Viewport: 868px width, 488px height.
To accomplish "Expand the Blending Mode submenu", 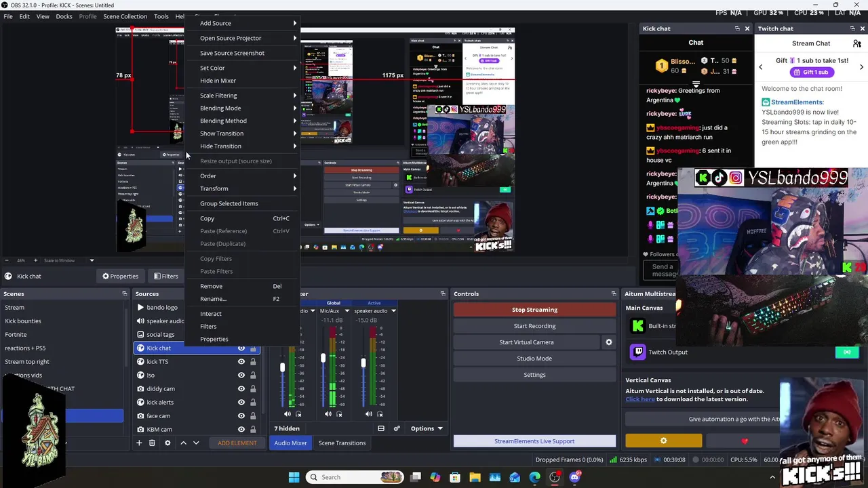I will click(x=242, y=108).
